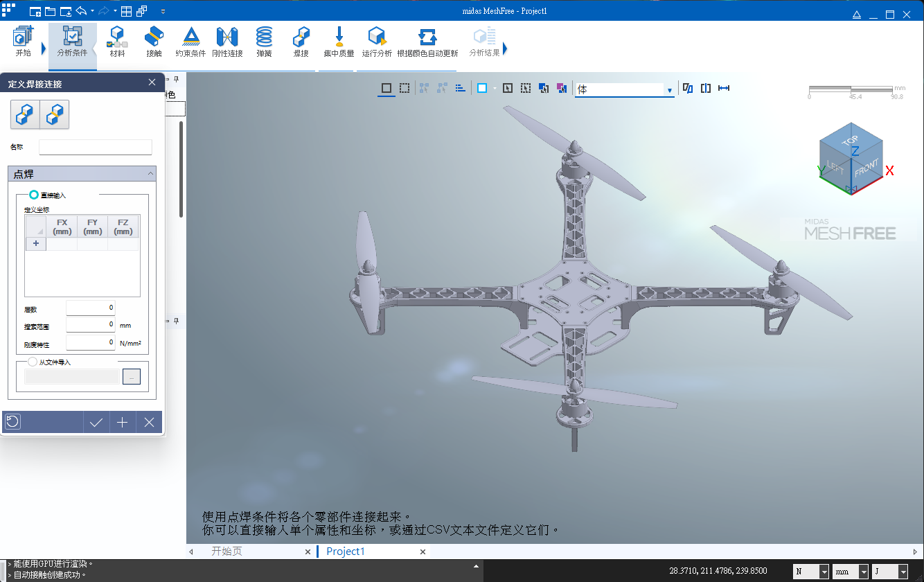Click the 层数 value field
Image resolution: width=924 pixels, height=582 pixels.
91,308
